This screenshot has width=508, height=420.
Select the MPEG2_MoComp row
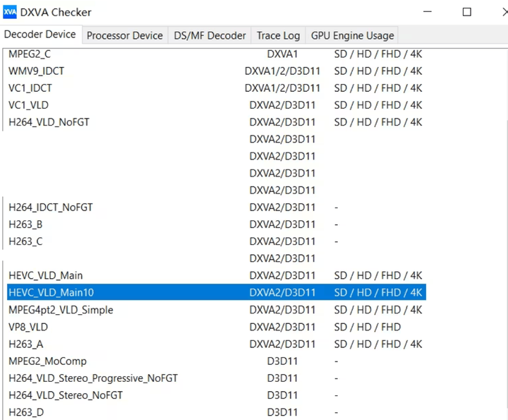[x=217, y=361]
